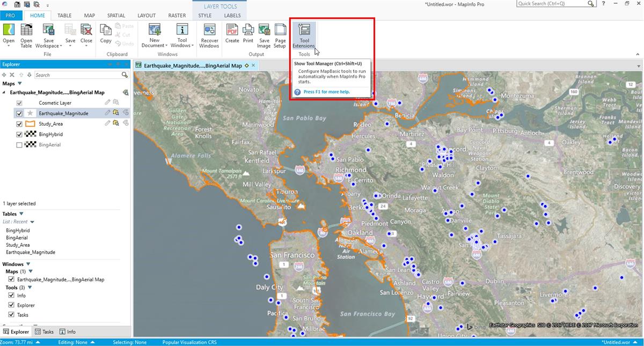Uncheck the Info tool window checkbox
Image resolution: width=644 pixels, height=346 pixels.
pos(12,296)
